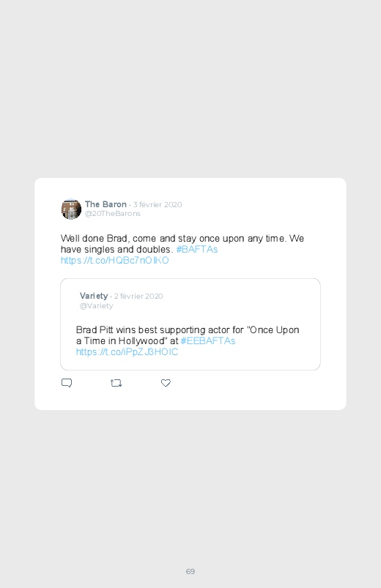Click 'a Time in Hollywood' text line
Viewport: 381px width, 588px height.
pos(127,341)
